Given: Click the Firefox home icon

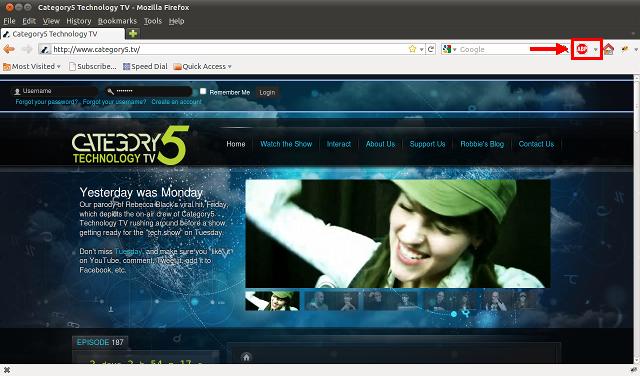Looking at the screenshot, I should (609, 49).
